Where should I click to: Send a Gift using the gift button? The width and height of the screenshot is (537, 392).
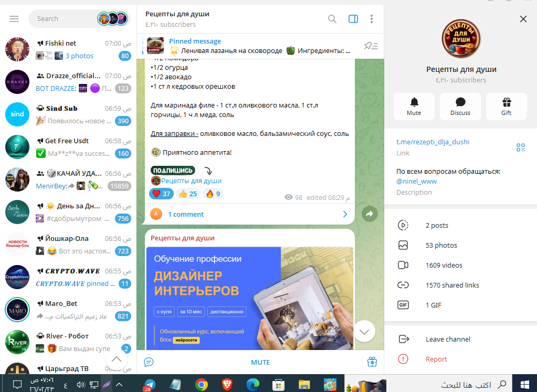[x=507, y=107]
